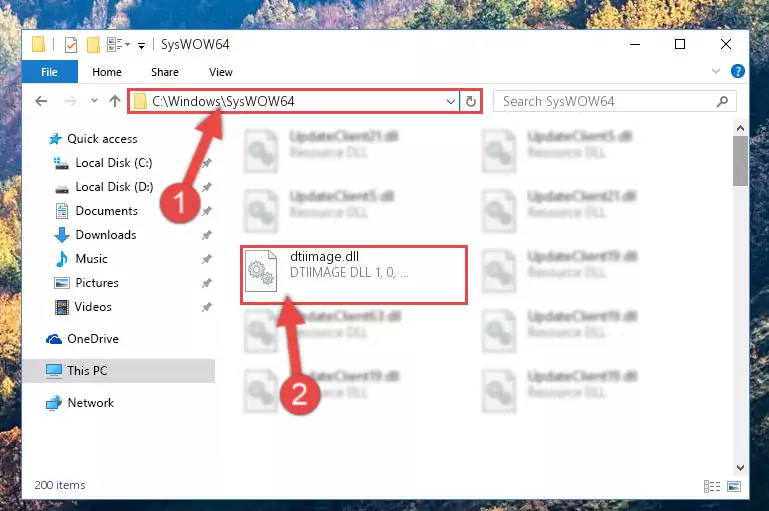Click the dtiimage.dll gear file icon
The image size is (769, 511).
[x=261, y=270]
